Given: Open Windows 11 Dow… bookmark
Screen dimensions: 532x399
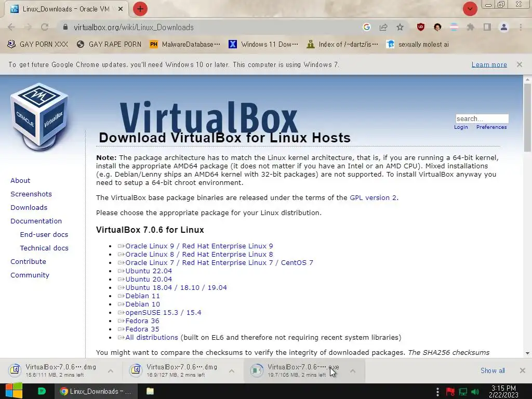Looking at the screenshot, I should [x=263, y=44].
